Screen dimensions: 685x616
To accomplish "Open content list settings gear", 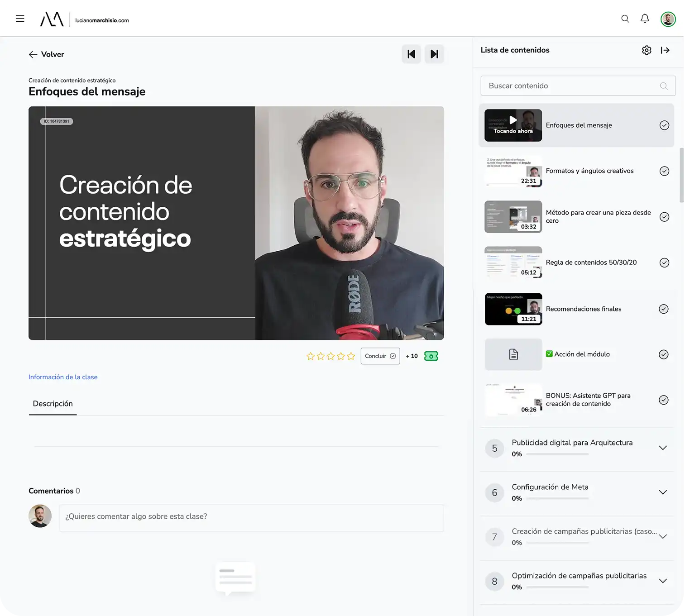I will coord(647,50).
